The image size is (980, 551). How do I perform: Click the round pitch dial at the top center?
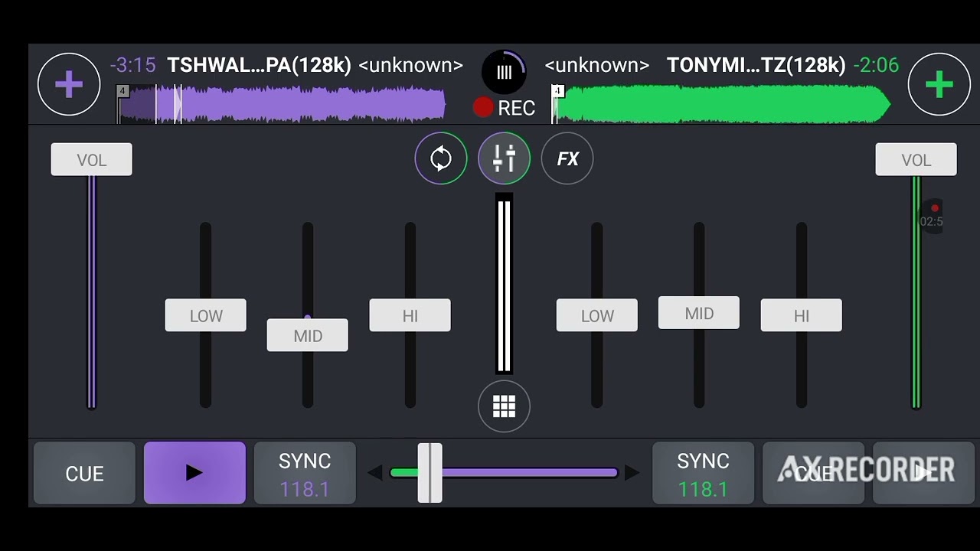click(504, 72)
